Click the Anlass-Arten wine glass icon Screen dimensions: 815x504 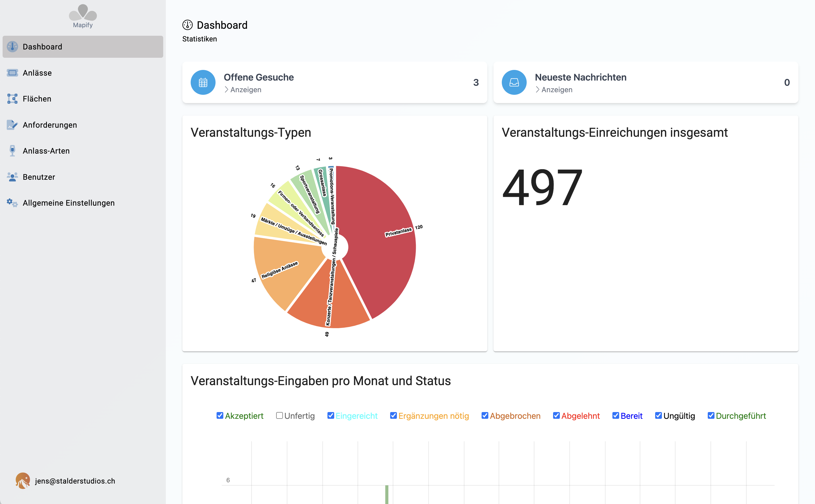click(12, 151)
